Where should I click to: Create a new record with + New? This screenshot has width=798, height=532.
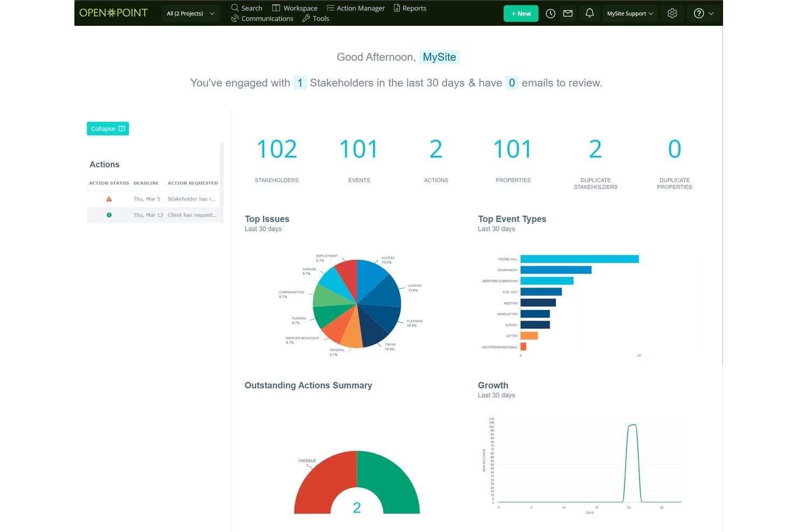pos(521,13)
